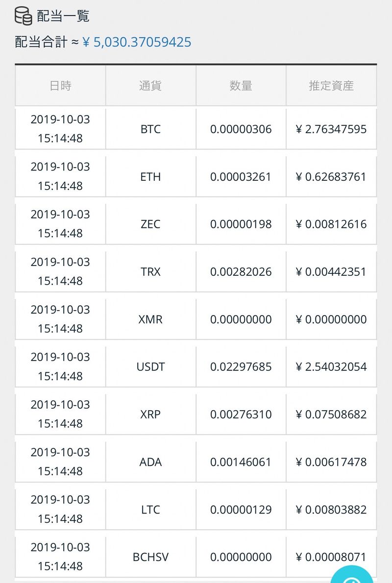The height and width of the screenshot is (583, 392).
Task: Select the 通貨 column header
Action: 150,86
